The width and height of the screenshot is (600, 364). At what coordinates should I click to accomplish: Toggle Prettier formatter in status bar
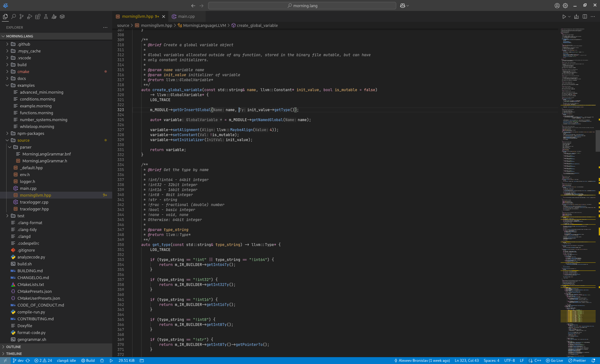[577, 361]
